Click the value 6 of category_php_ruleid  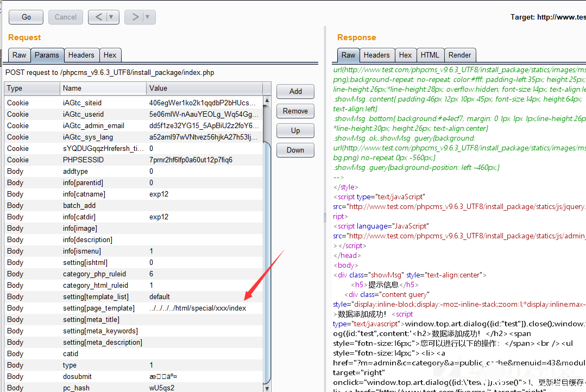click(152, 274)
